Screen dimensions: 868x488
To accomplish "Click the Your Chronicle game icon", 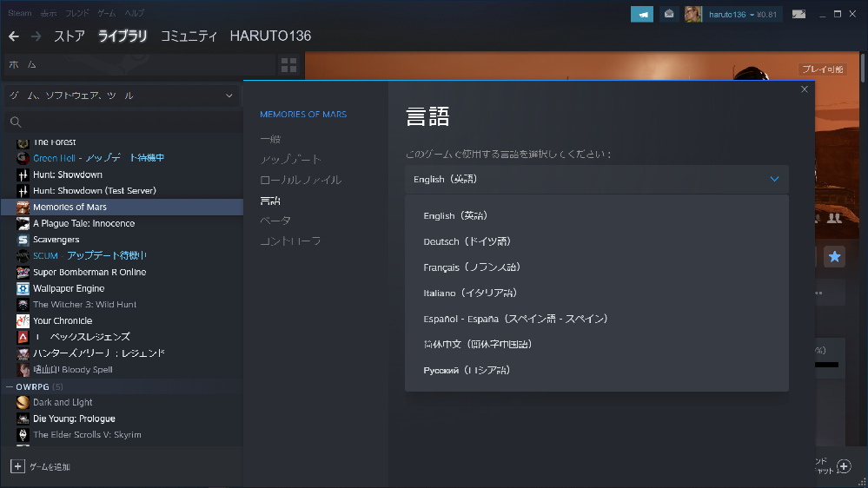I will pyautogui.click(x=23, y=321).
